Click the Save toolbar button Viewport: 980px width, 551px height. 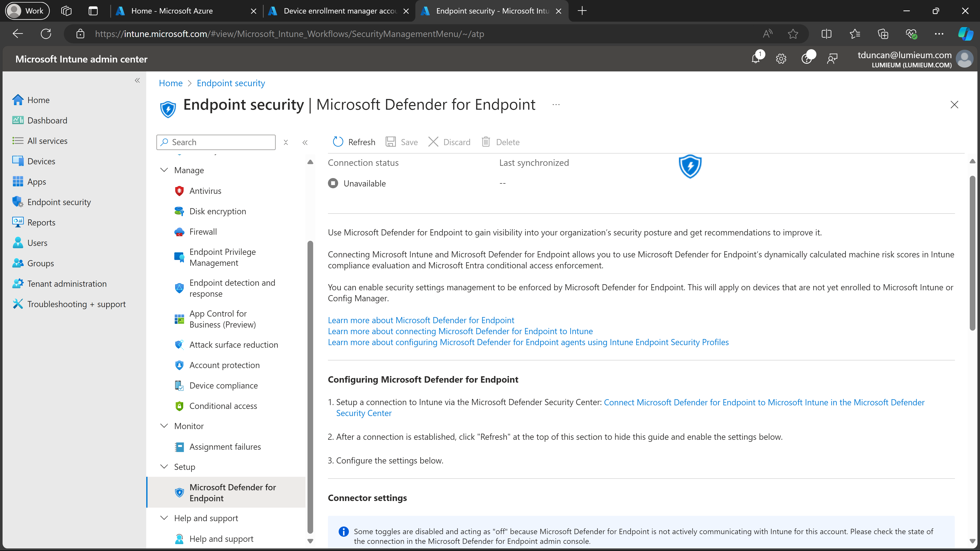point(402,142)
